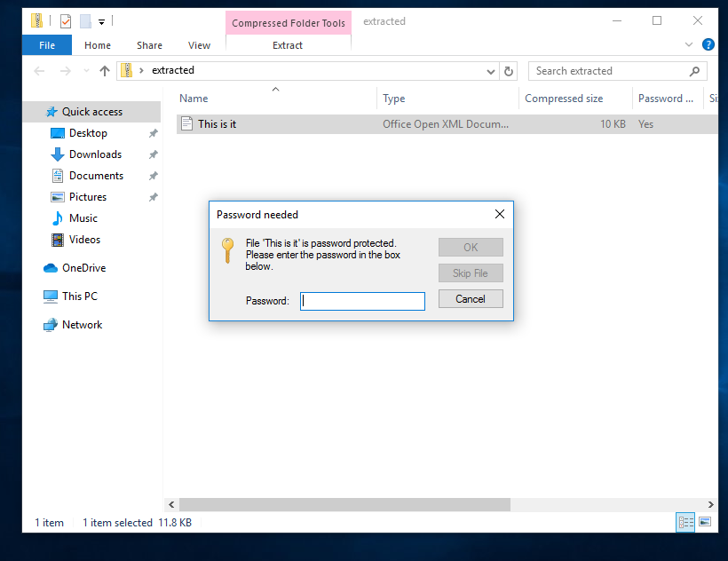The width and height of the screenshot is (728, 561).
Task: Click the Up directory arrow
Action: pyautogui.click(x=105, y=71)
